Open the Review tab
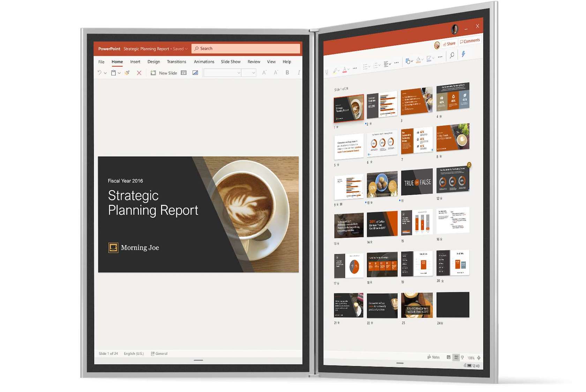 point(254,62)
